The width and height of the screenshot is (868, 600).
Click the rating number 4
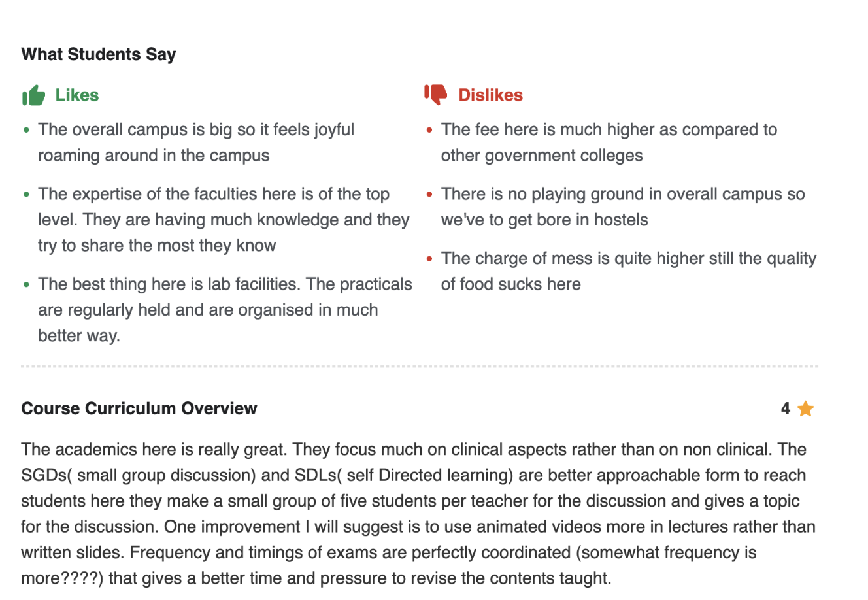(785, 409)
